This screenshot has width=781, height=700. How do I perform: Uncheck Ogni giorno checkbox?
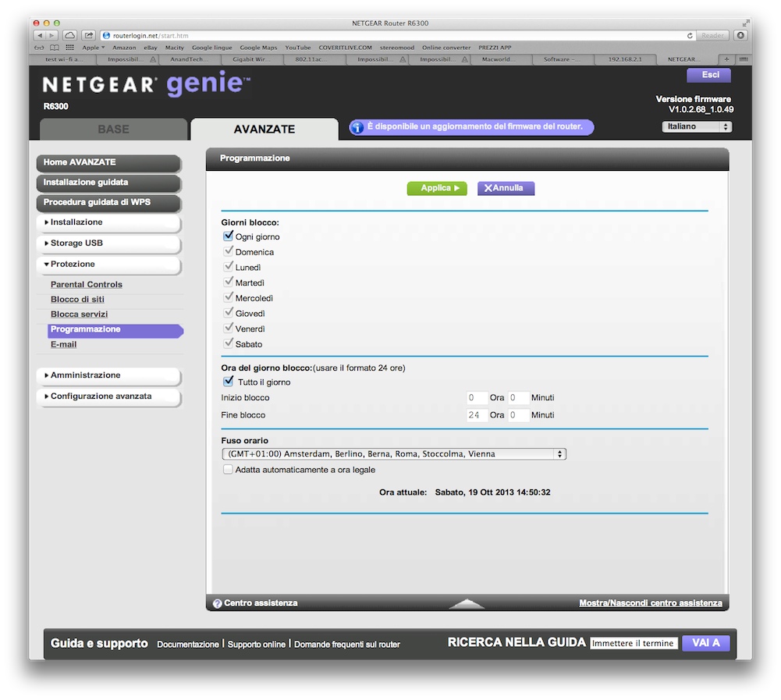pyautogui.click(x=228, y=236)
